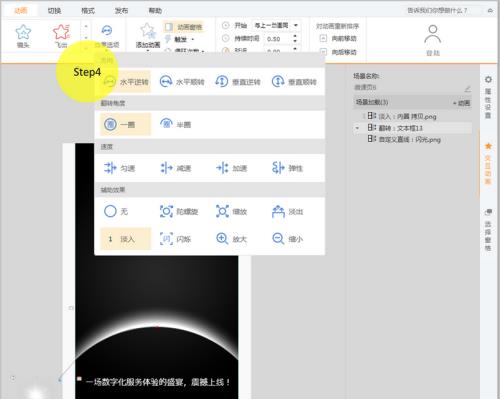Click the tell-me search box in title bar

click(437, 11)
